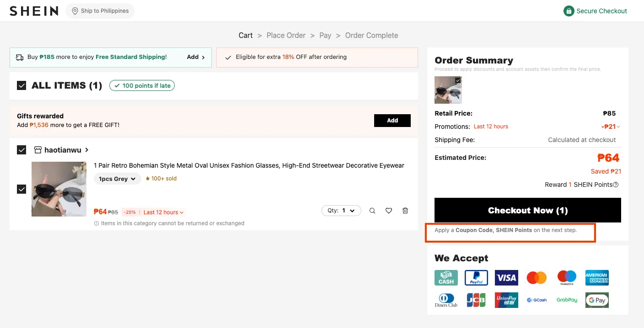This screenshot has height=328, width=644.
Task: Click Add button in Gifts rewarded
Action: (392, 121)
